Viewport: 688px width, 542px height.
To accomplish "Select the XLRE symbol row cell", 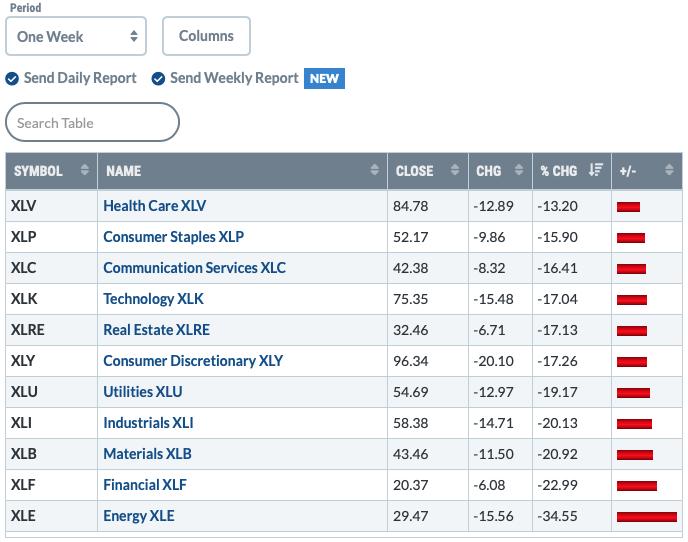I will coord(51,330).
